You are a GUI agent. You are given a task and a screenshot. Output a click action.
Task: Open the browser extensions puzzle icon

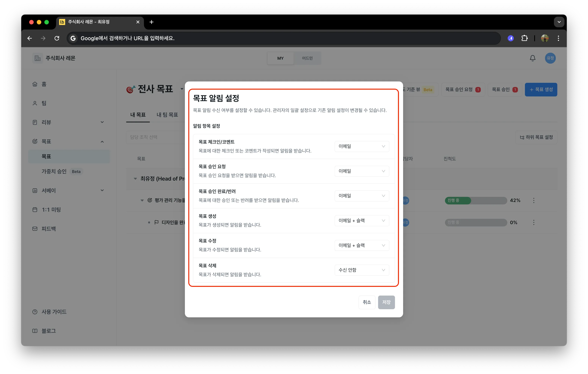point(524,38)
